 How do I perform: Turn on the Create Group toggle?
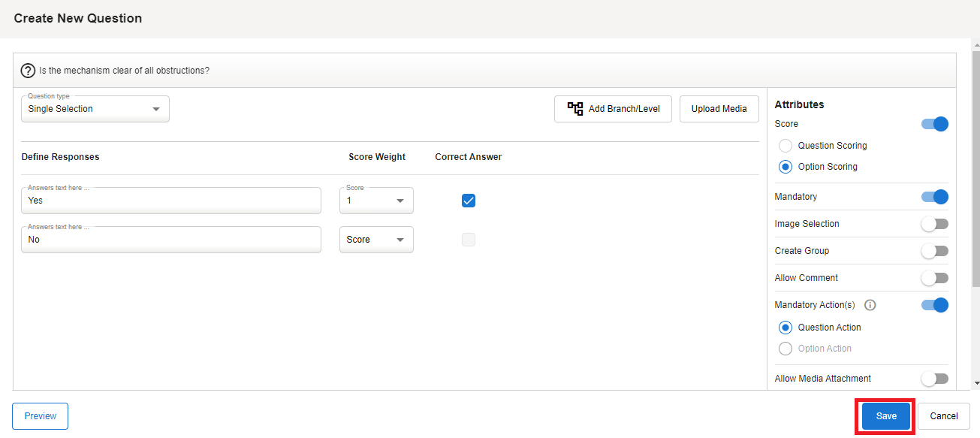click(x=935, y=251)
